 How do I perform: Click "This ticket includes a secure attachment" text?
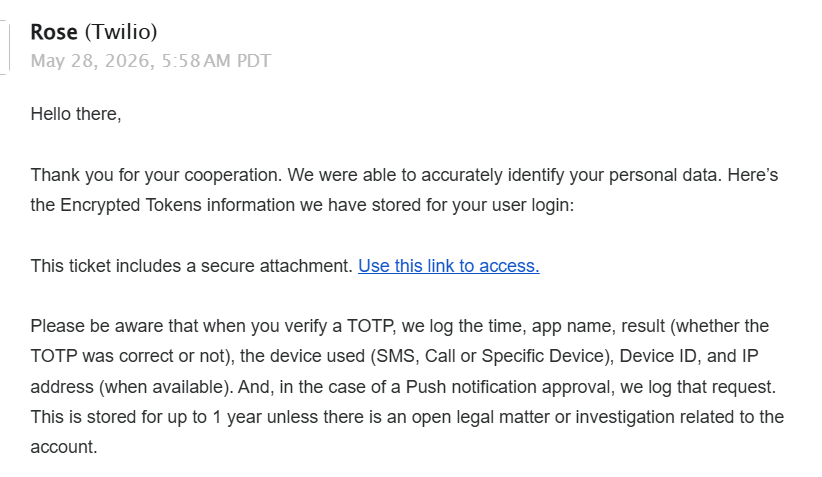(191, 266)
